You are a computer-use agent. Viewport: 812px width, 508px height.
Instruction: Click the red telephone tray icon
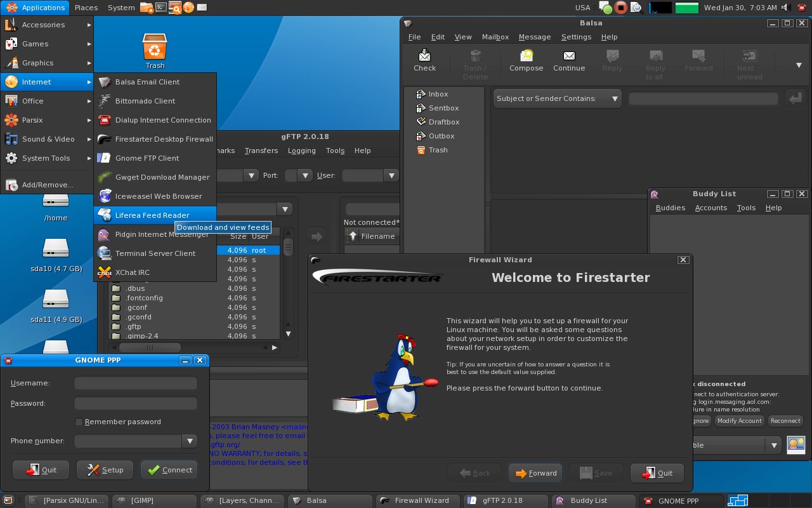pos(801,8)
